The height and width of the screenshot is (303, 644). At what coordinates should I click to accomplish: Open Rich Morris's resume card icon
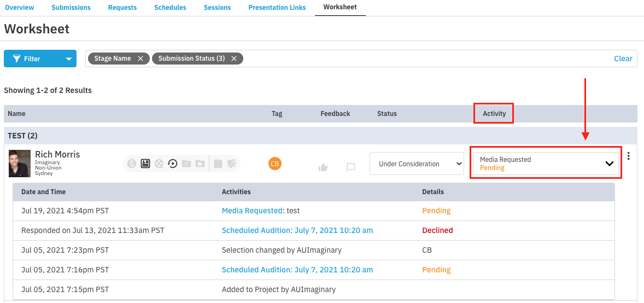point(145,163)
